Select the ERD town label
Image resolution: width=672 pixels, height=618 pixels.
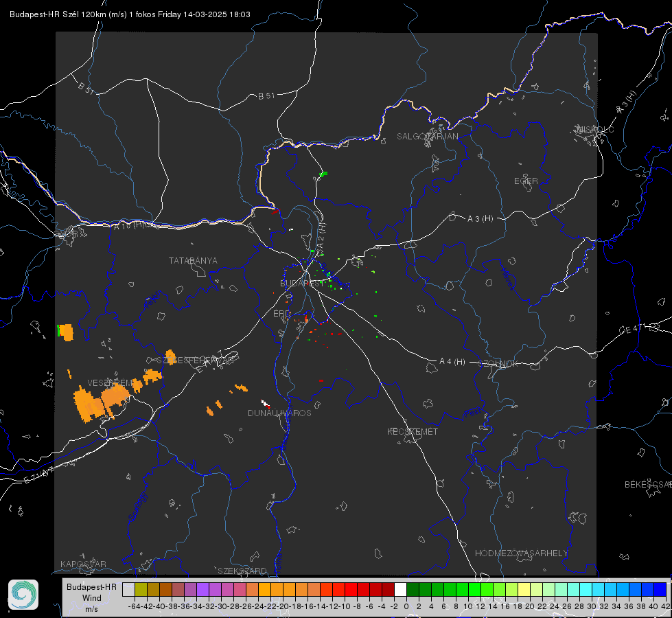click(281, 314)
